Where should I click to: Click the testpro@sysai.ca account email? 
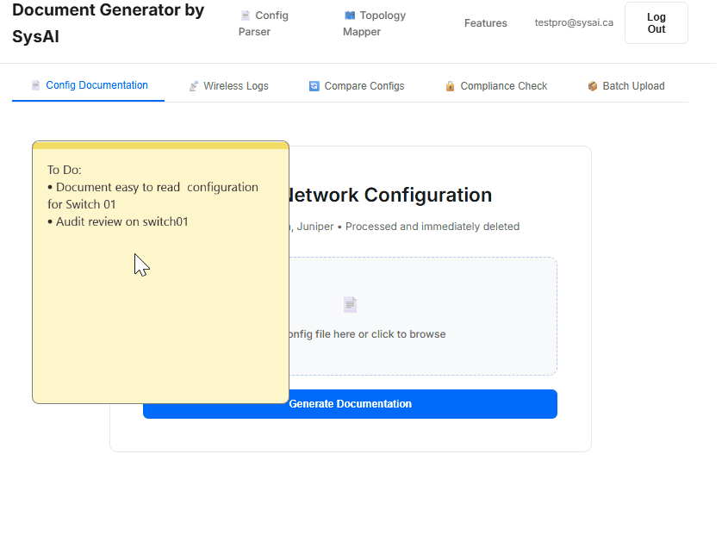coord(574,22)
